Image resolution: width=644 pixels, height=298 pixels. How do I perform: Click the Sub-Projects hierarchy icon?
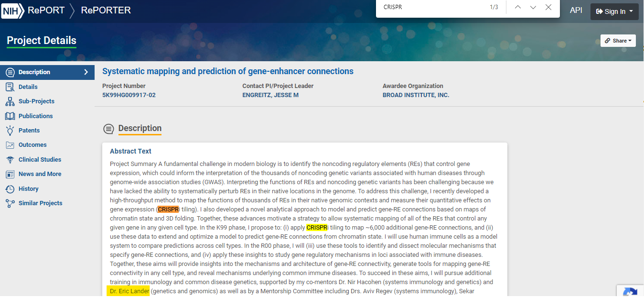tap(10, 101)
